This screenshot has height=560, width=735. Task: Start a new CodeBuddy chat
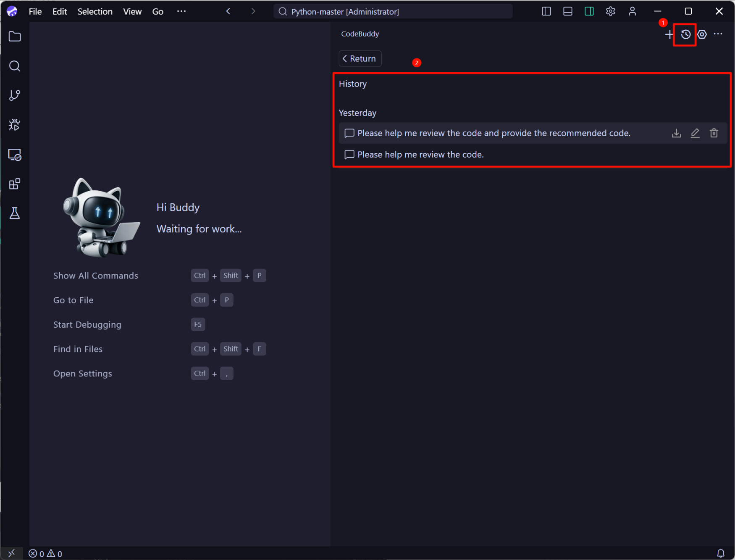tap(669, 34)
